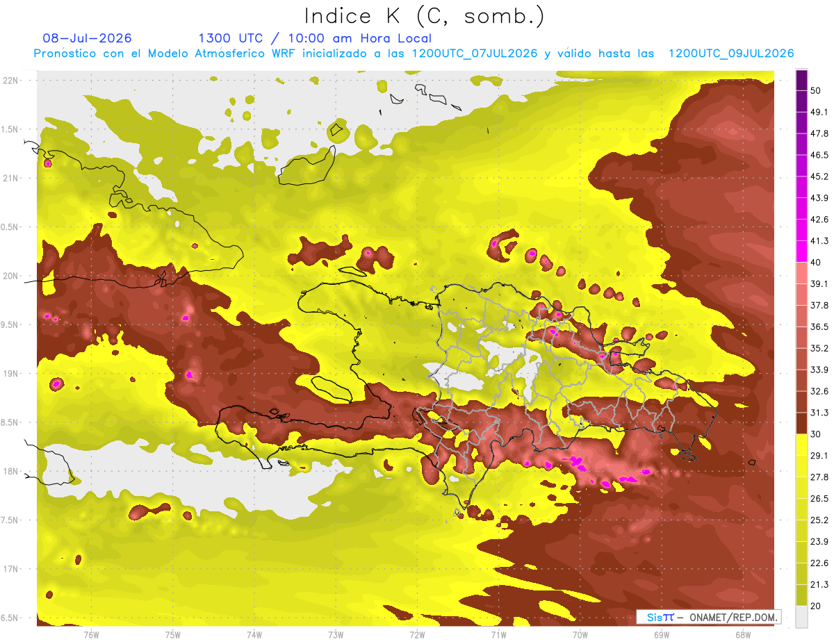Click the '76W' longitude label
This screenshot has width=834, height=644.
tap(91, 635)
